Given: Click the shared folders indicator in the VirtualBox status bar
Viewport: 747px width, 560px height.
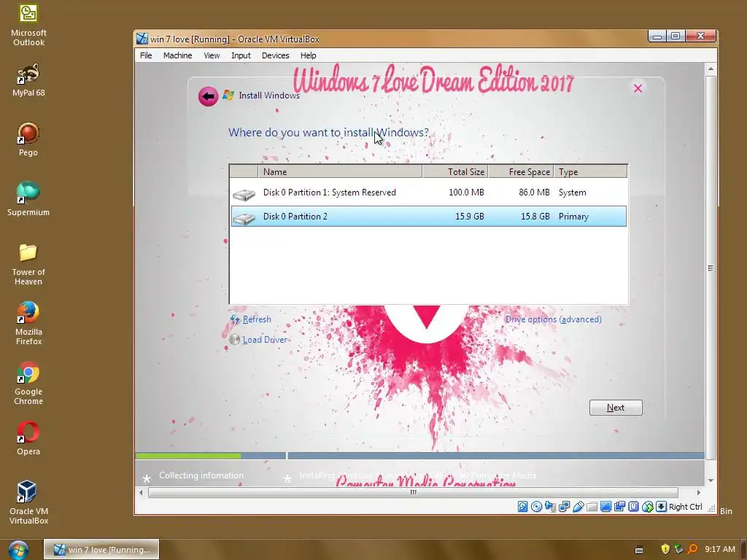Looking at the screenshot, I should click(x=592, y=507).
